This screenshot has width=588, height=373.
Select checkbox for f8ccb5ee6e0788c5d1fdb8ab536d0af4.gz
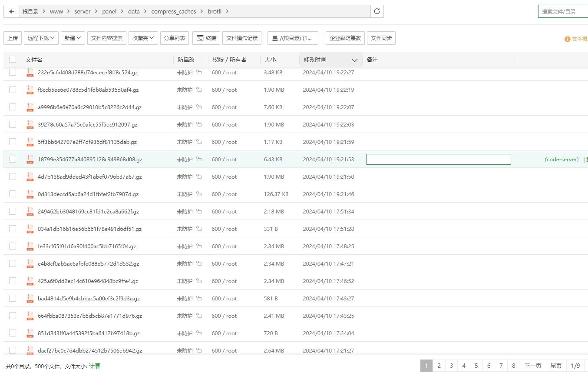tap(13, 90)
